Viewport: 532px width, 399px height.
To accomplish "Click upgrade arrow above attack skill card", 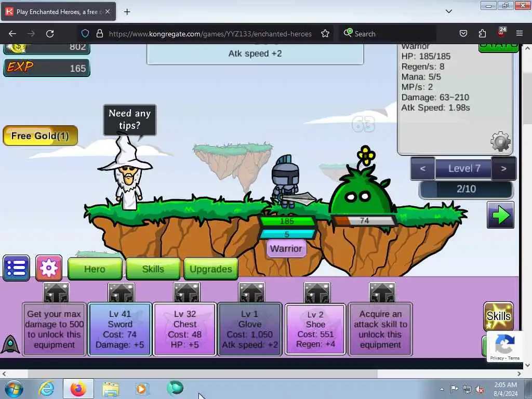I will click(382, 292).
